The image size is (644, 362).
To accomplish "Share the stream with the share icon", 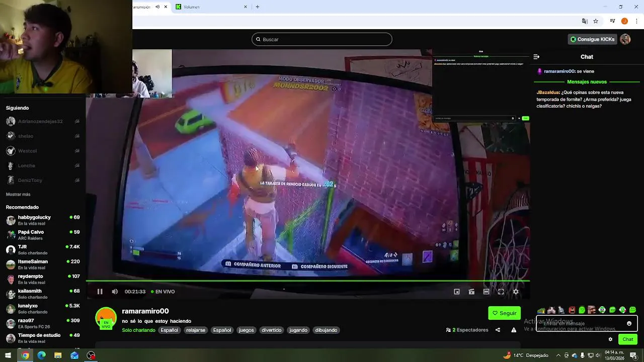I will point(498,330).
